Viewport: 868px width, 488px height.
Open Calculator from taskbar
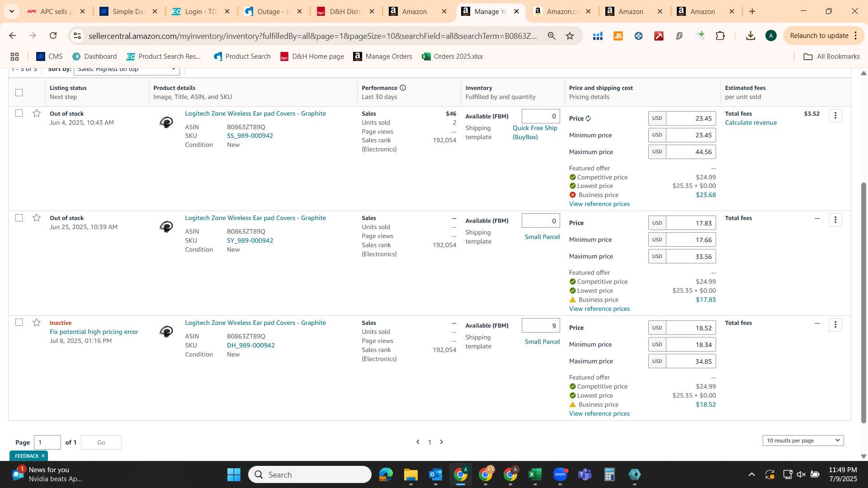[609, 474]
